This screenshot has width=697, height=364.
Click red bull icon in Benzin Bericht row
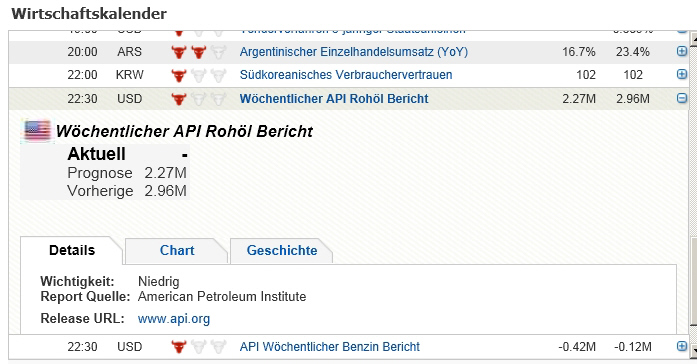179,347
